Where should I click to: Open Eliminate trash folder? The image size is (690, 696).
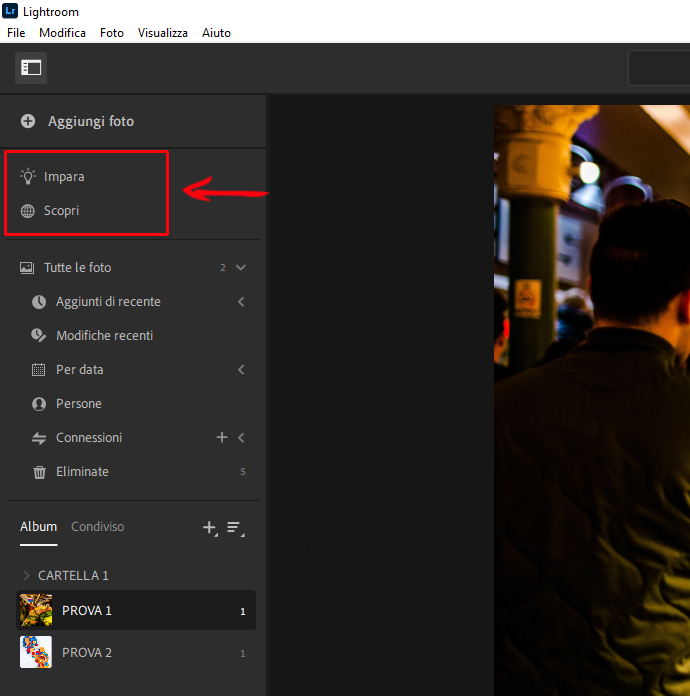point(81,472)
